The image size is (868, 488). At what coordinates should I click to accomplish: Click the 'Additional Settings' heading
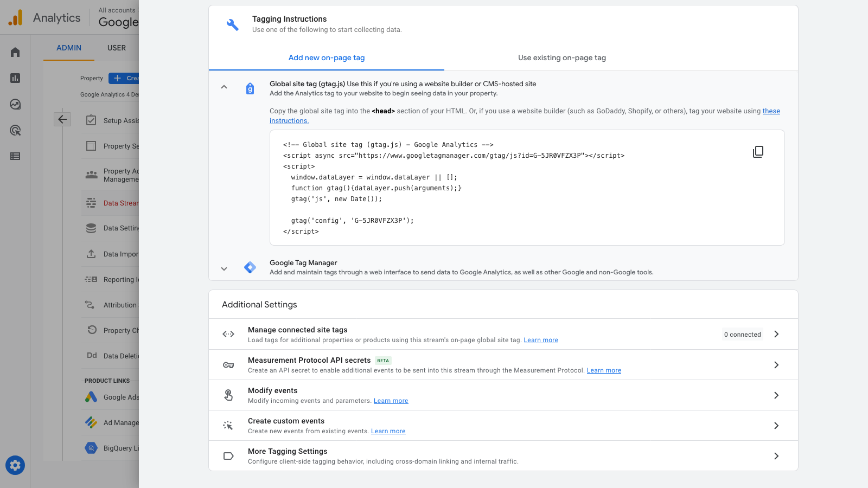[259, 305]
